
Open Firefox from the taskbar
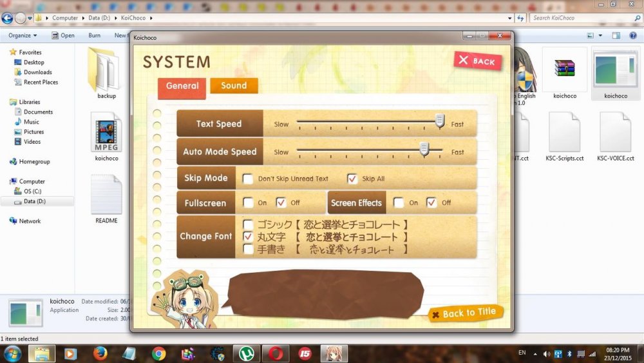(x=100, y=353)
